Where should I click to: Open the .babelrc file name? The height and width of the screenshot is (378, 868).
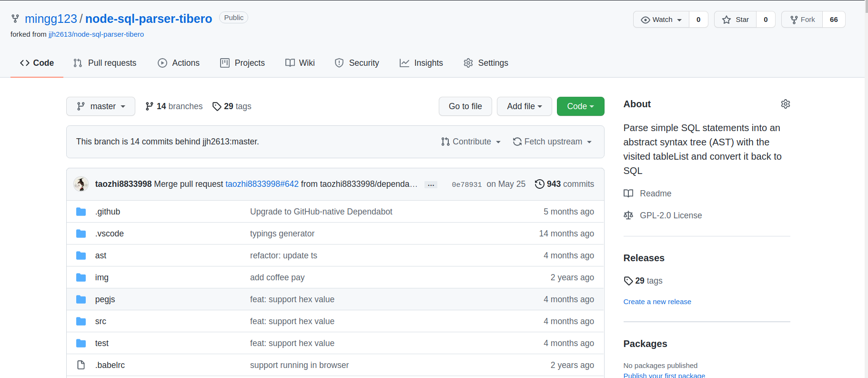tap(110, 365)
